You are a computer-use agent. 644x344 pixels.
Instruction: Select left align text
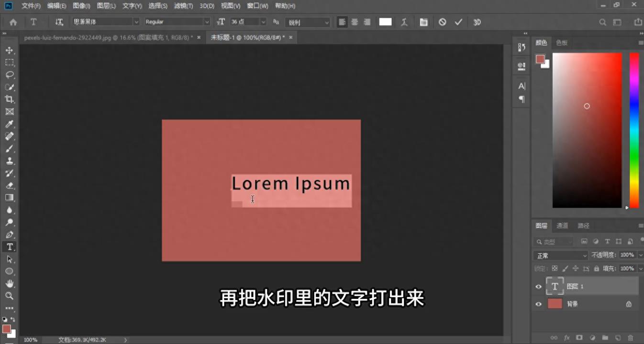coord(342,22)
